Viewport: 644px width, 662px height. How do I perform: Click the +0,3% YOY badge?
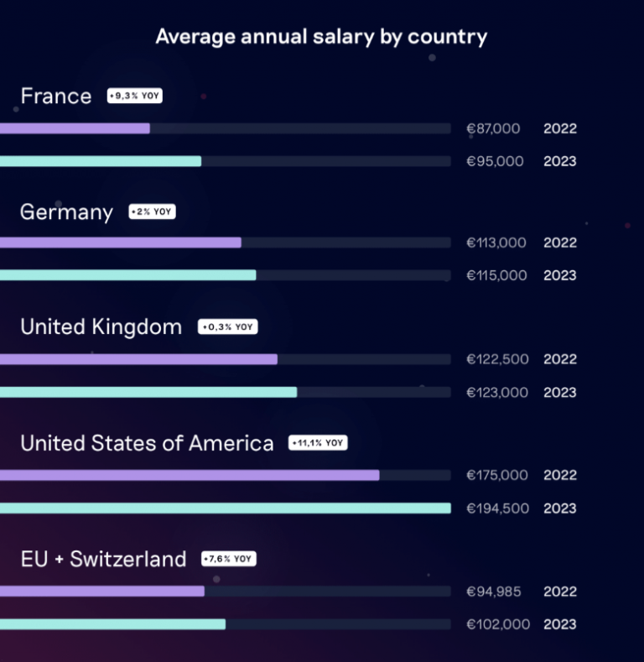pos(227,327)
